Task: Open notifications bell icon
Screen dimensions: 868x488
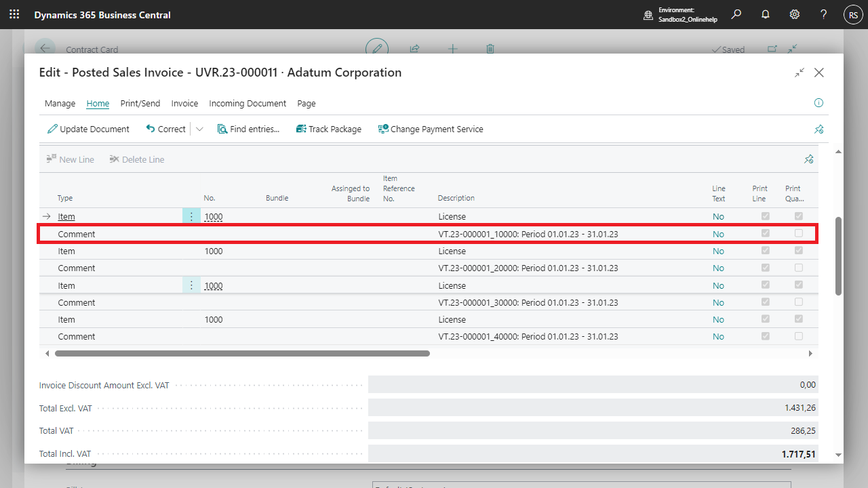Action: click(766, 14)
